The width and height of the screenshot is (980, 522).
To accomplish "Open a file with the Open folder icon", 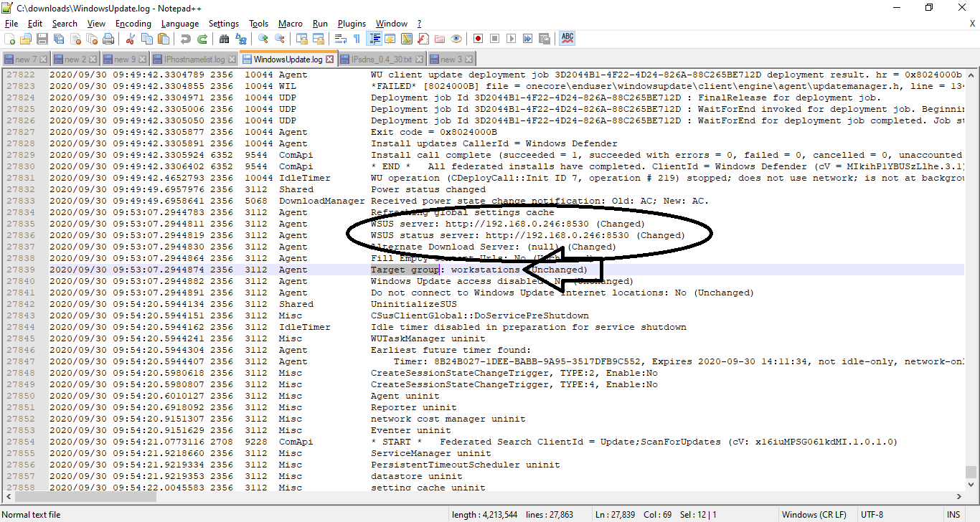I will click(x=27, y=39).
